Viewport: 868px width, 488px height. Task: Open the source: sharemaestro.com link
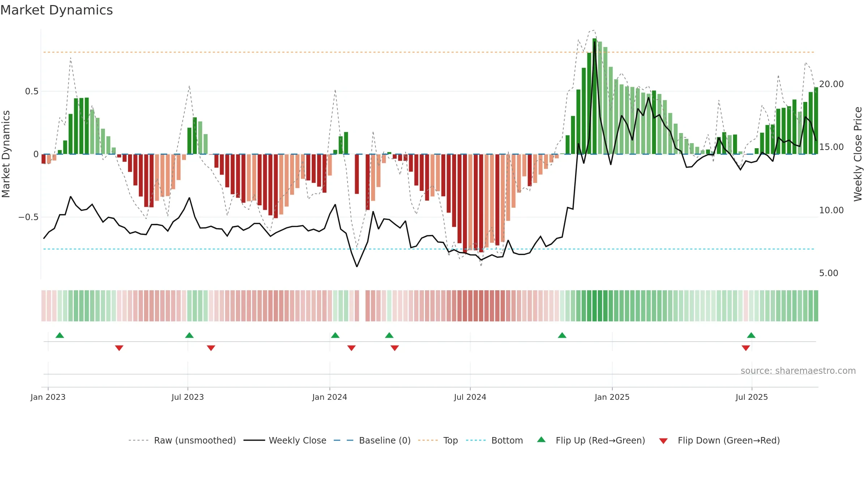[x=798, y=371]
